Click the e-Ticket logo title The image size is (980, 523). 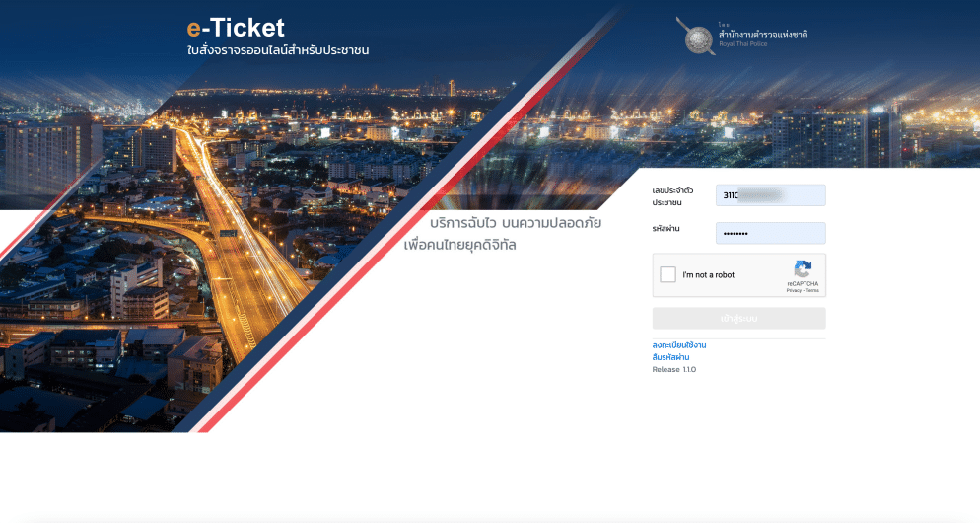[236, 29]
